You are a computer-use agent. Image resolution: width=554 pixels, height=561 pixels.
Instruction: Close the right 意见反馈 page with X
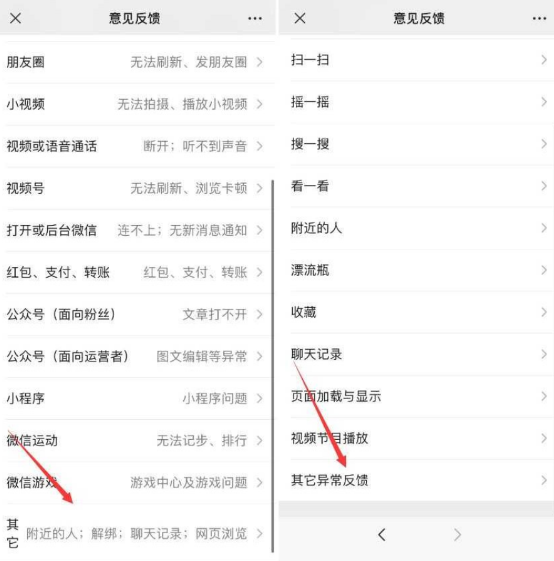click(300, 18)
